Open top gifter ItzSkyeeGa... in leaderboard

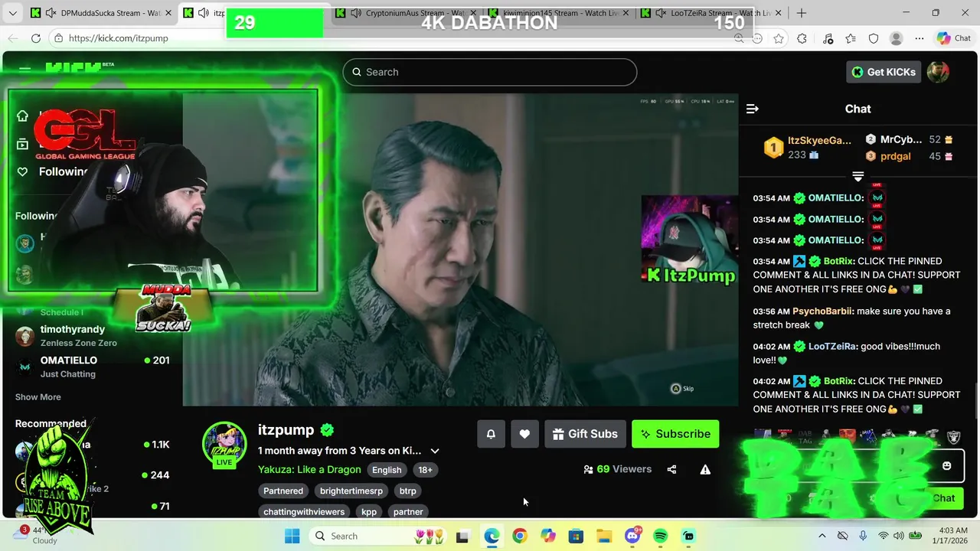(x=819, y=141)
